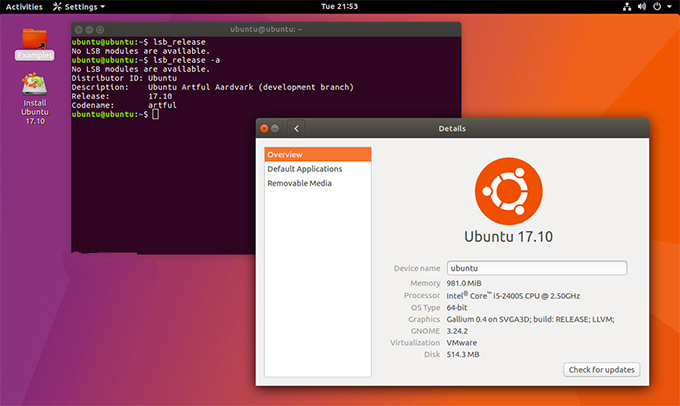Close the Details window
680x406 pixels.
[x=264, y=128]
